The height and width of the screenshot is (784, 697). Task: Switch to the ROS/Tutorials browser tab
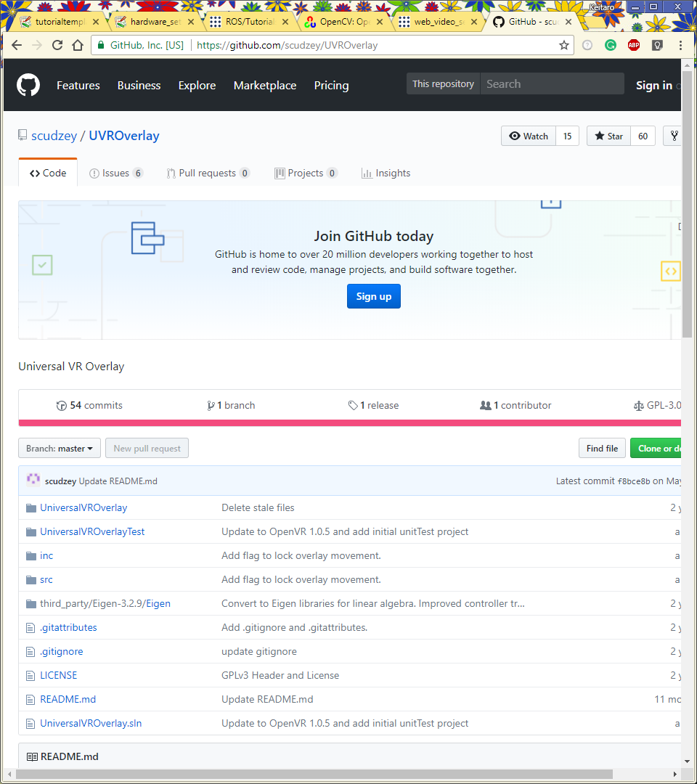coord(249,22)
